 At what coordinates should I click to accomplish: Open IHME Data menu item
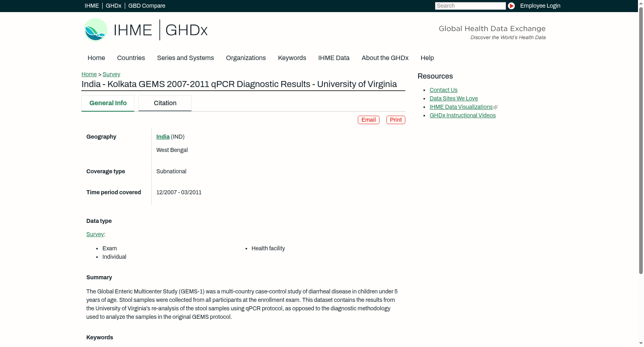click(334, 58)
